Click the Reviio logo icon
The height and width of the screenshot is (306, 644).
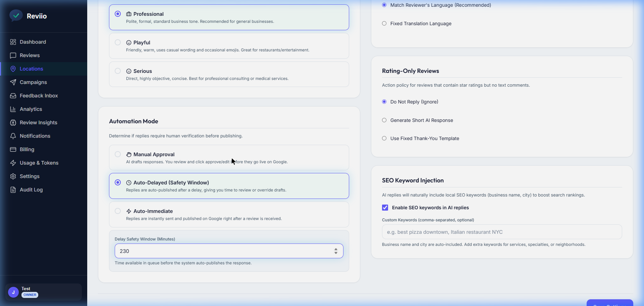click(16, 15)
